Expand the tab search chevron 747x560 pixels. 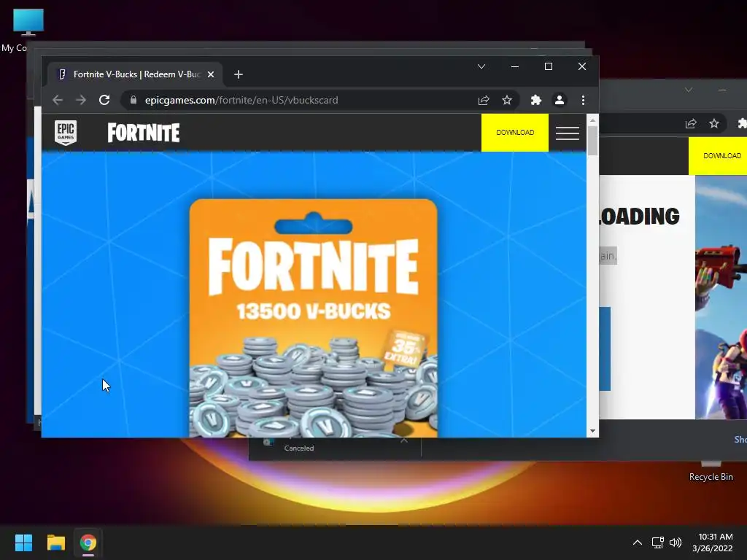(x=481, y=66)
